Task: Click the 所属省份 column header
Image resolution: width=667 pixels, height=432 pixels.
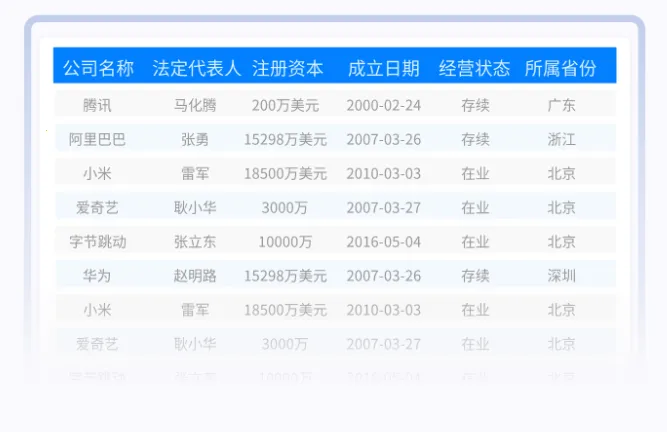Action: pos(560,68)
